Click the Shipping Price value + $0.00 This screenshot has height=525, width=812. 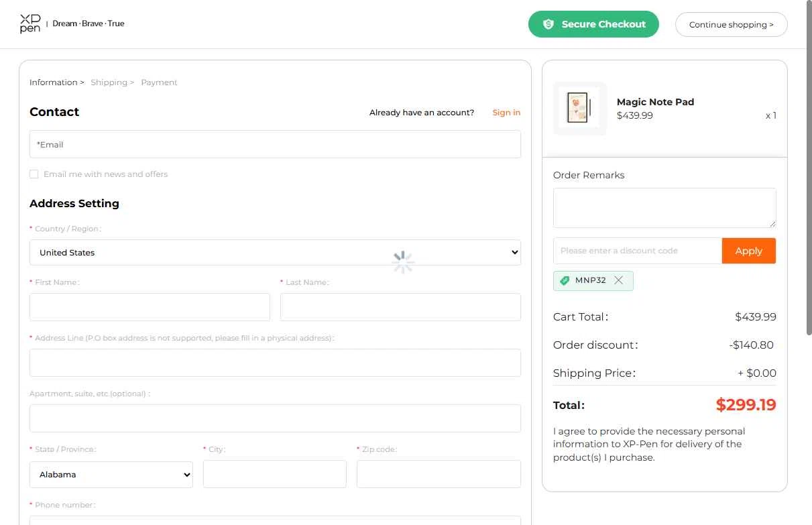pos(757,373)
